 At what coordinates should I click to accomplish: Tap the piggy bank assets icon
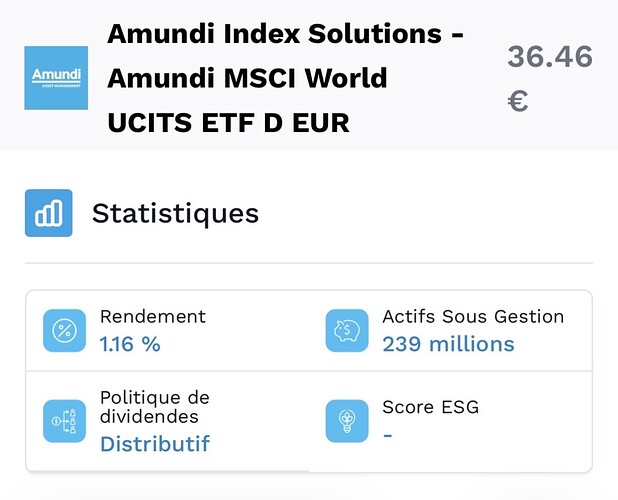pos(347,331)
